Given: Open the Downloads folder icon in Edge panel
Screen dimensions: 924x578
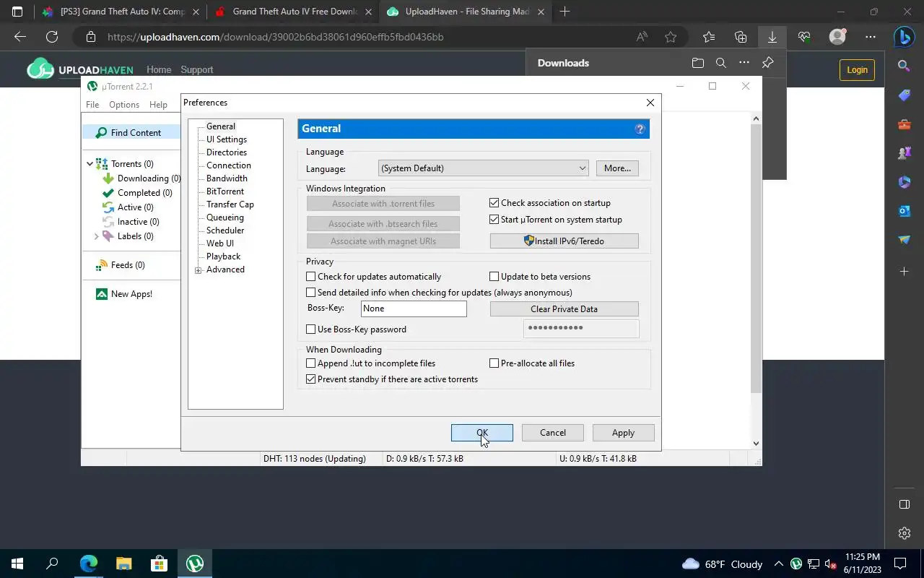Looking at the screenshot, I should coord(697,63).
